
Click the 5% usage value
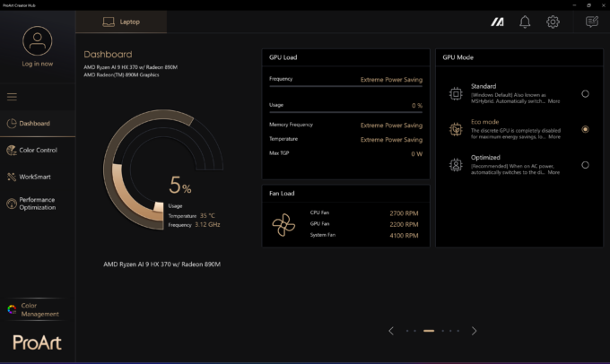[x=180, y=185]
